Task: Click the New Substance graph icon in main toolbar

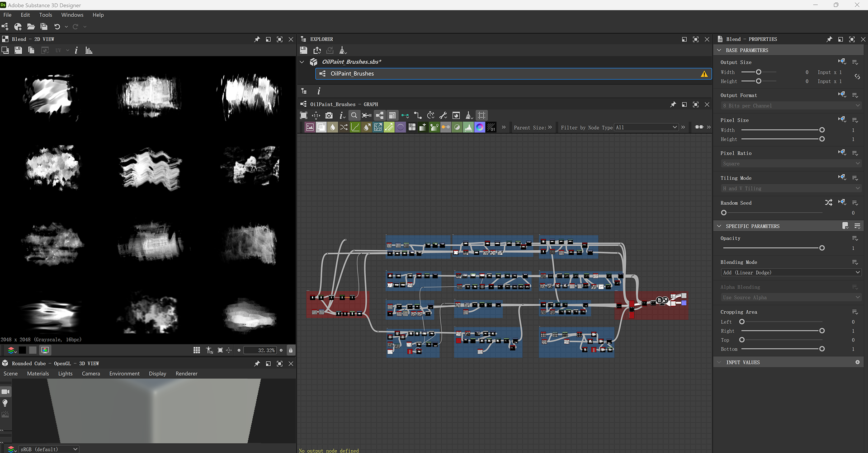Action: coord(5,27)
